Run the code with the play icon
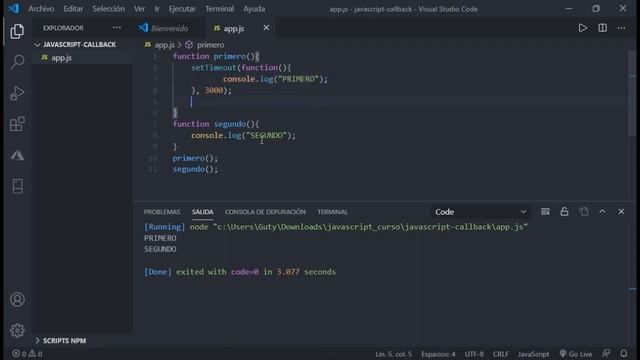Image resolution: width=640 pixels, height=360 pixels. point(582,28)
